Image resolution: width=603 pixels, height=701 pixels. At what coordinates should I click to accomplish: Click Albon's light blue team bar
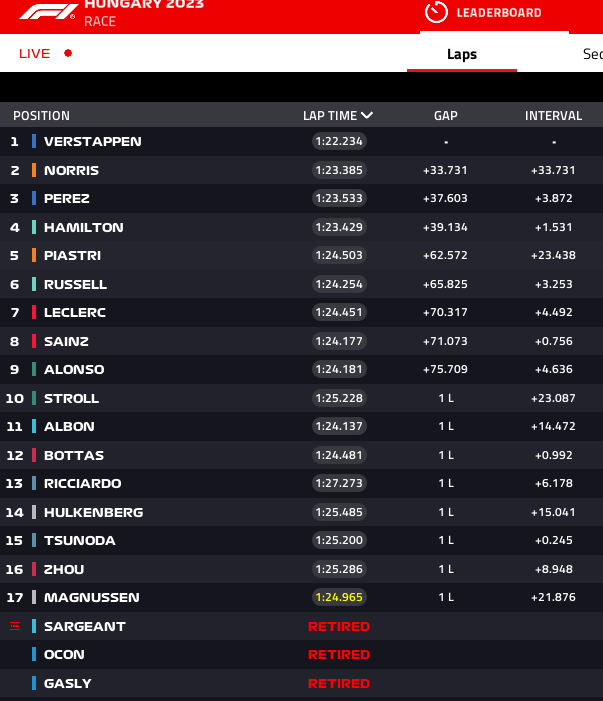pyautogui.click(x=34, y=426)
